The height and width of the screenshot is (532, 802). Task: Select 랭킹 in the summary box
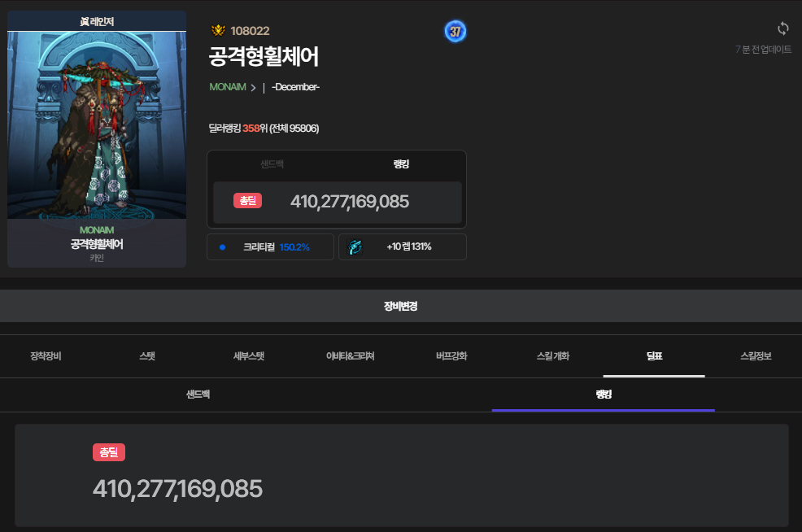[x=401, y=164]
